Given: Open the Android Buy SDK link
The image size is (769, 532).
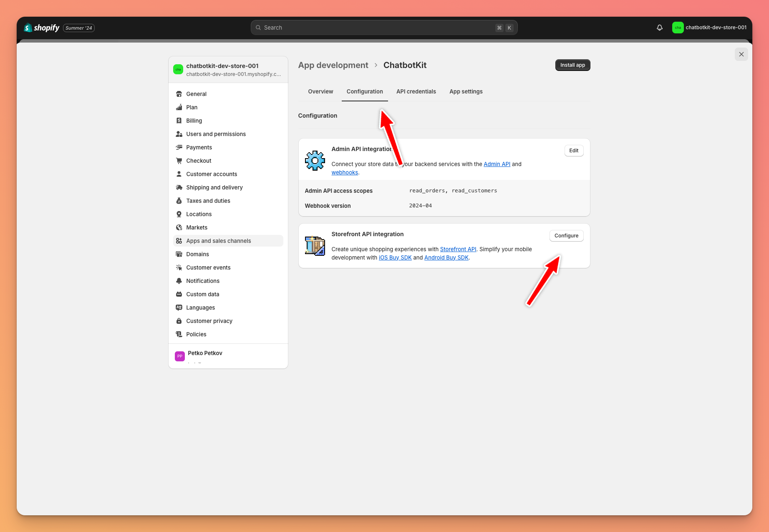Looking at the screenshot, I should (446, 257).
